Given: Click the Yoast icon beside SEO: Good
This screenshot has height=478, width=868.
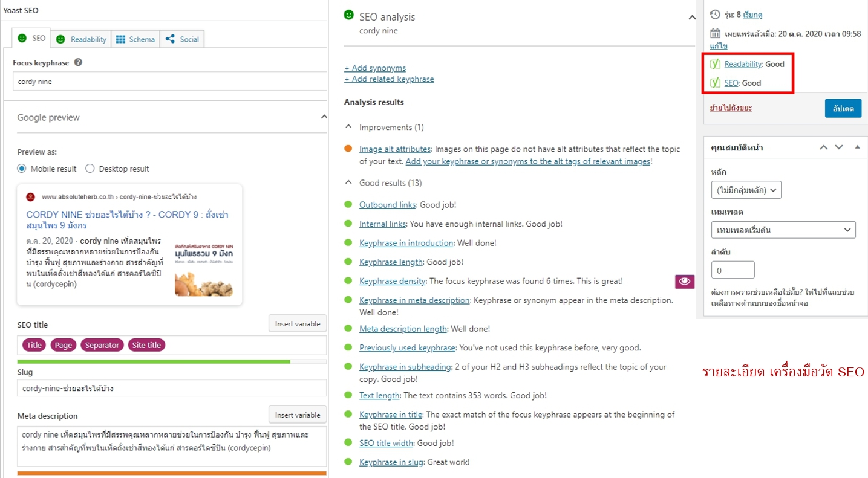Looking at the screenshot, I should (715, 83).
